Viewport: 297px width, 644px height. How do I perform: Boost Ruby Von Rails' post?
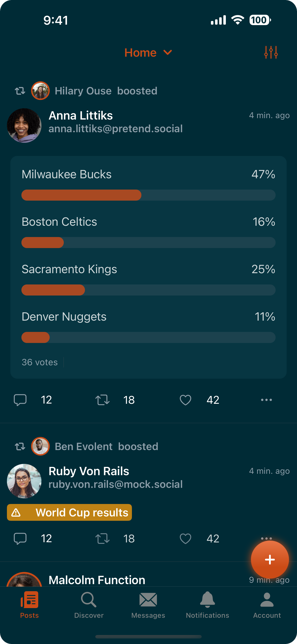coord(102,538)
